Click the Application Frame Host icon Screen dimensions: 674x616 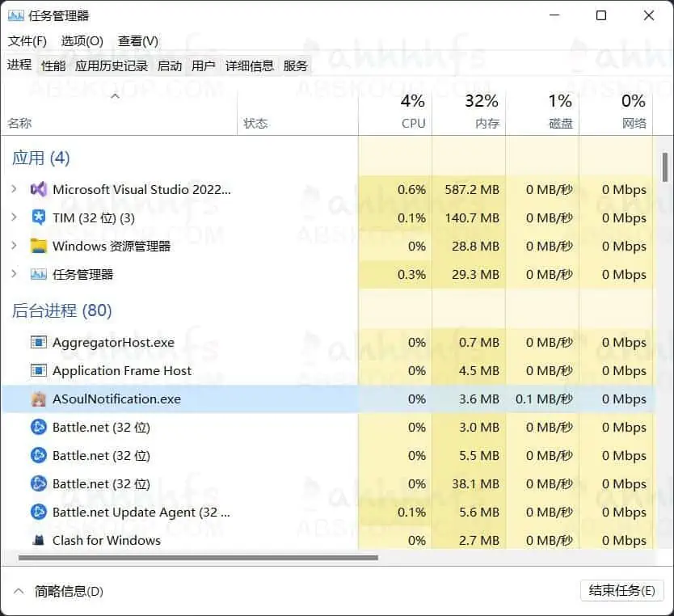pyautogui.click(x=39, y=370)
